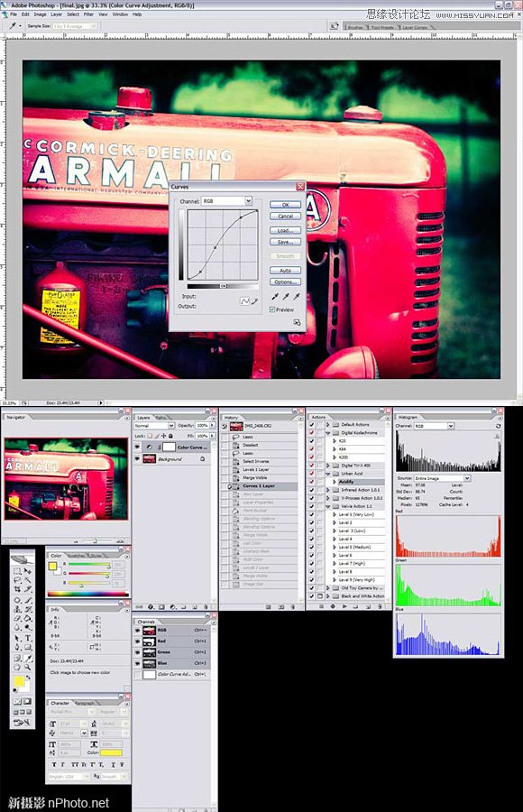Image resolution: width=523 pixels, height=812 pixels.
Task: Switch to the Paragraph tab
Action: point(85,703)
